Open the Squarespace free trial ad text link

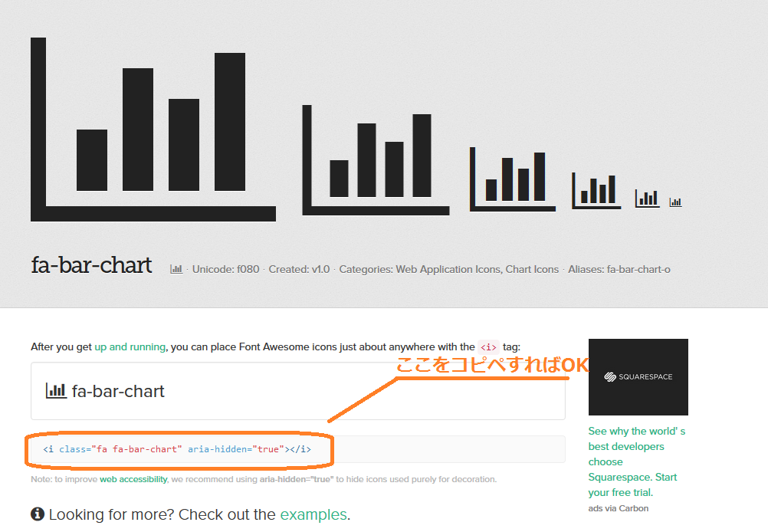(637, 461)
